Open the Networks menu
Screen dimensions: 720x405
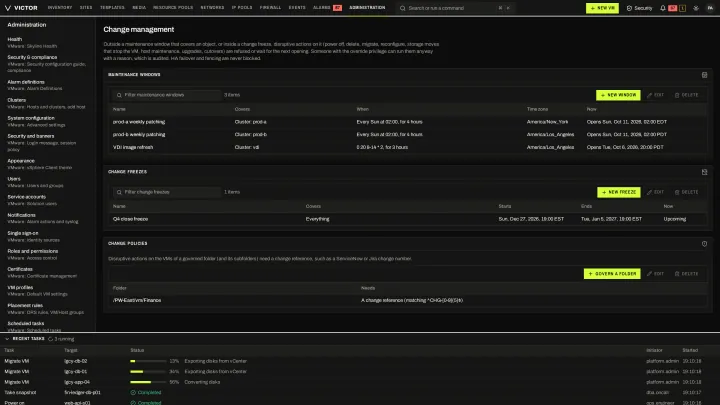[212, 8]
